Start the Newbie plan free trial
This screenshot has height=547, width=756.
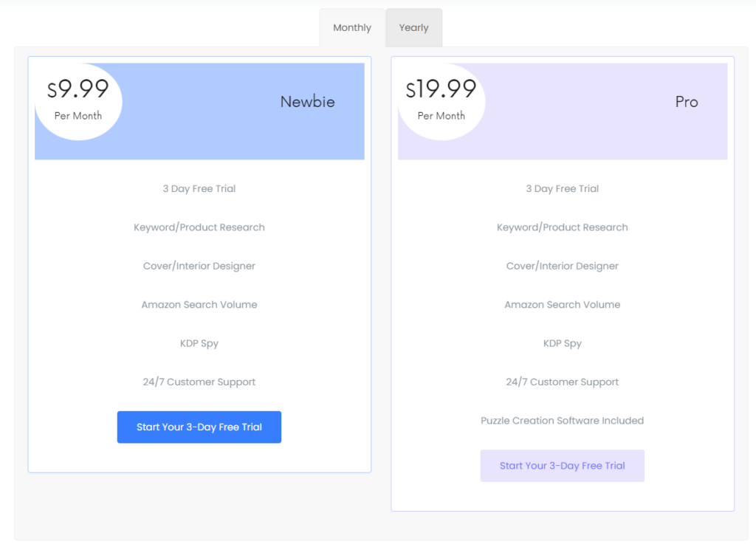click(199, 427)
